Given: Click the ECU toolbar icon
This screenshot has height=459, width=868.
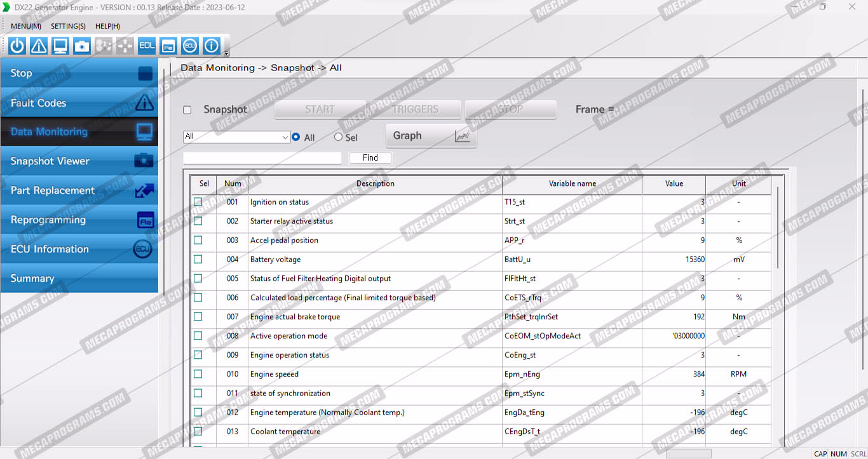Looking at the screenshot, I should point(190,46).
